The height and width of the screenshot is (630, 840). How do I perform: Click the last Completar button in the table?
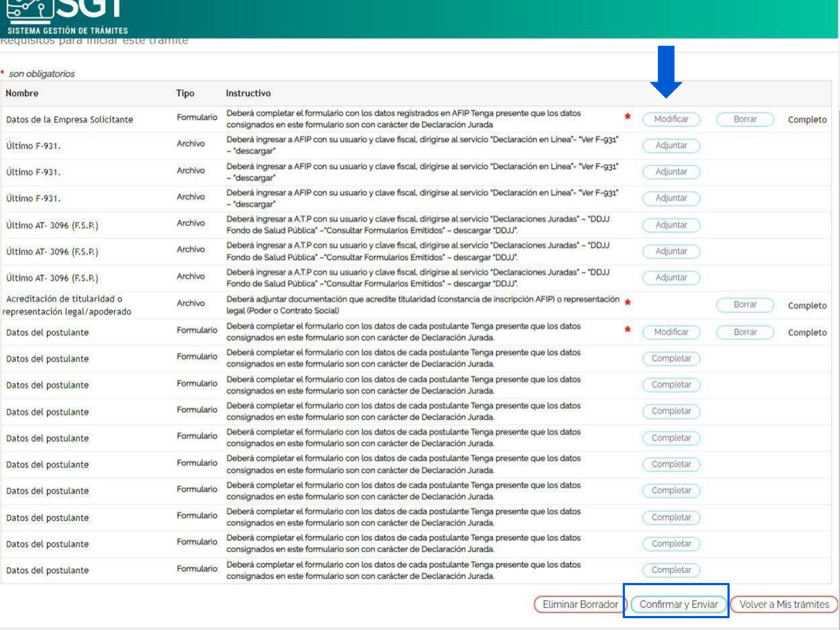[x=671, y=570]
